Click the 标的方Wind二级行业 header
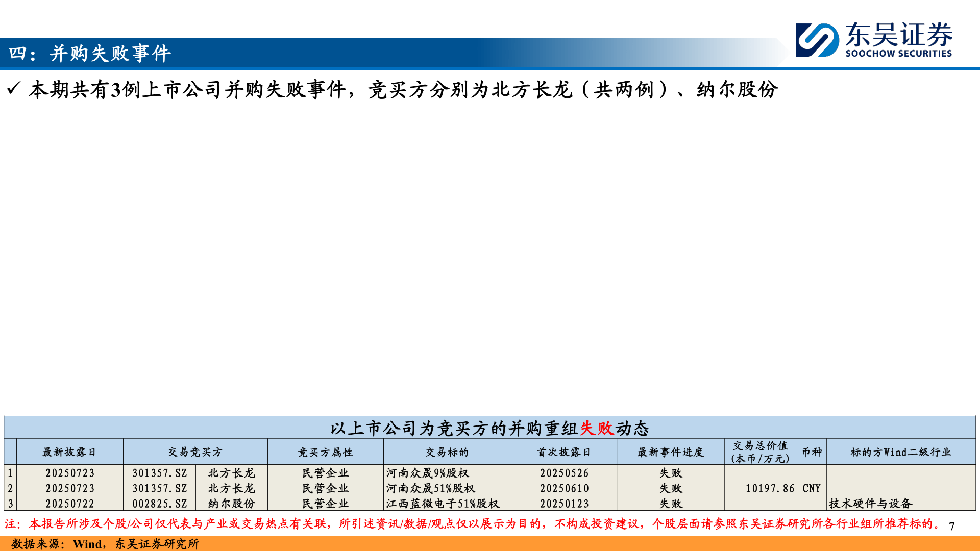 pos(900,451)
